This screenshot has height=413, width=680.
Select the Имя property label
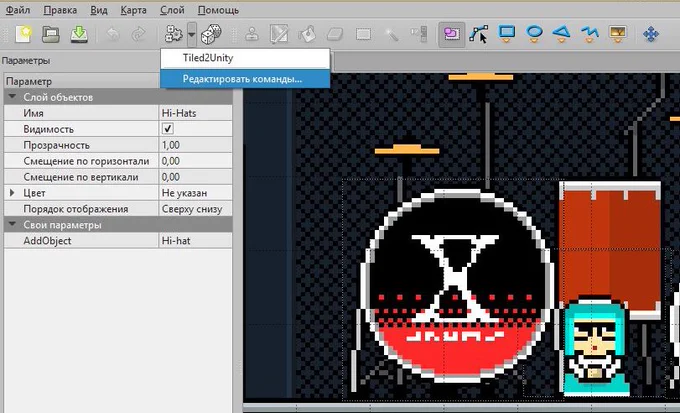[33, 113]
